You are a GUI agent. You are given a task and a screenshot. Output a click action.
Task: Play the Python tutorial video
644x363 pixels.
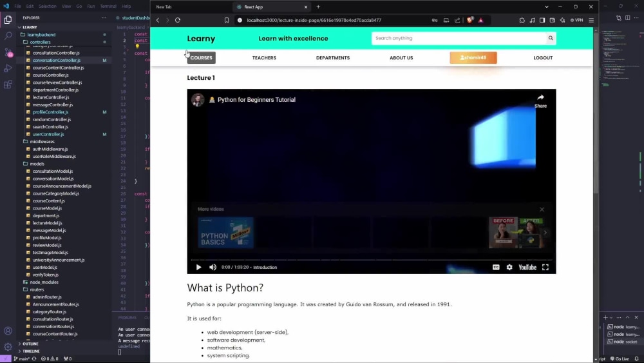[x=199, y=267]
